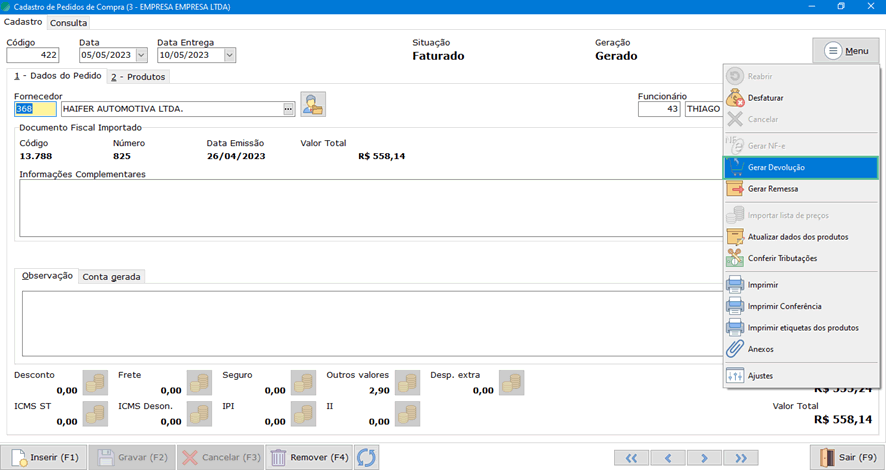
Task: Select Gerar Devolução from the menu
Action: coord(799,167)
